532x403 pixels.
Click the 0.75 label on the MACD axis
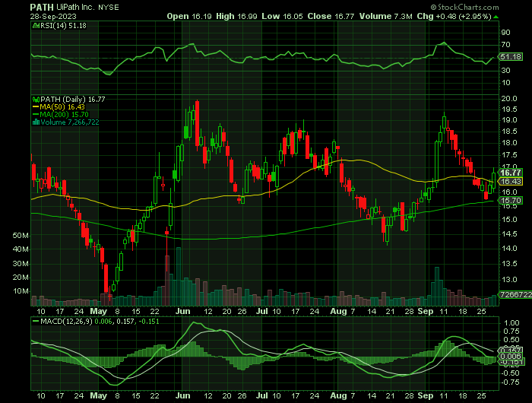click(511, 332)
